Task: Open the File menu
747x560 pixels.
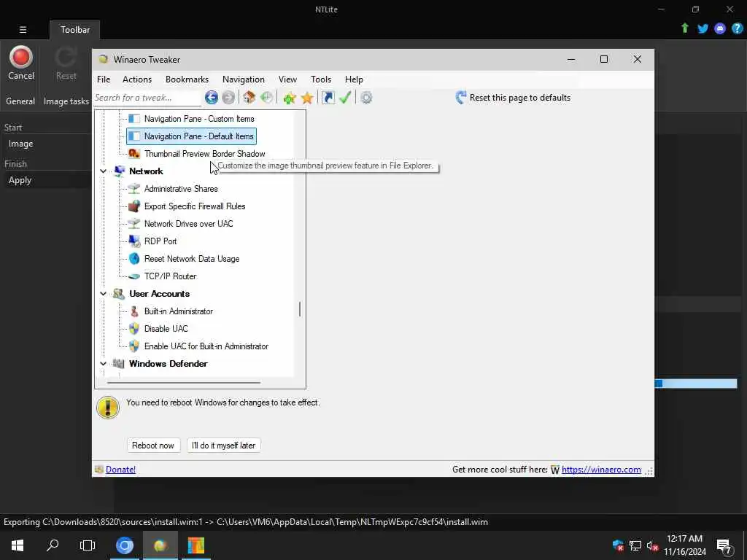Action: [x=104, y=79]
